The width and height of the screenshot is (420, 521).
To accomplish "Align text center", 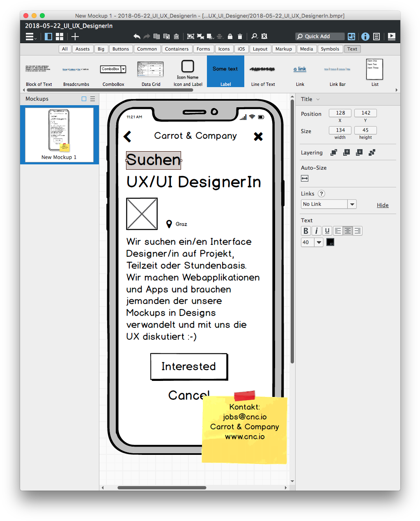I will click(x=348, y=231).
